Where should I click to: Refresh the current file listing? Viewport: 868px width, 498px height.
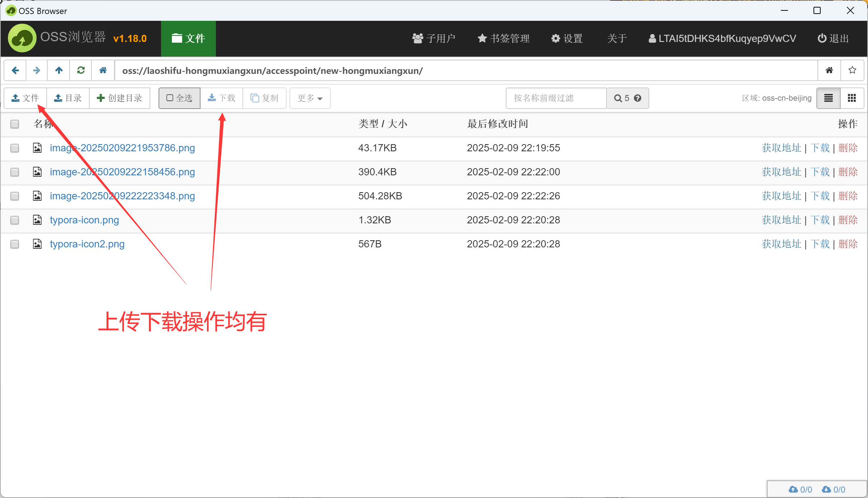pyautogui.click(x=81, y=70)
